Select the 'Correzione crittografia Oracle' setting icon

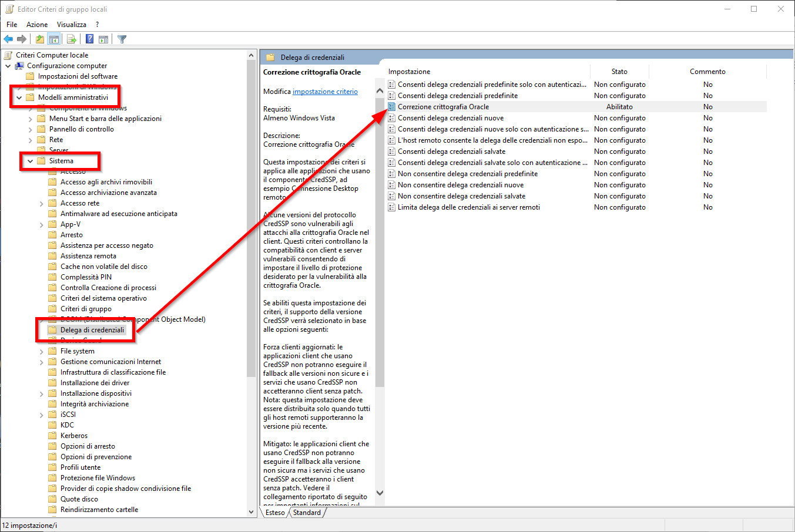(391, 106)
